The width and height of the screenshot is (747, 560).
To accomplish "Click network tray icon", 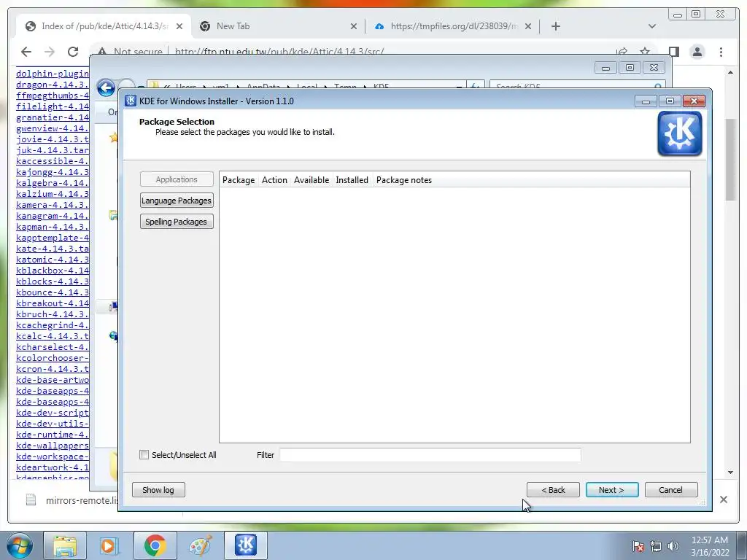I will (656, 547).
